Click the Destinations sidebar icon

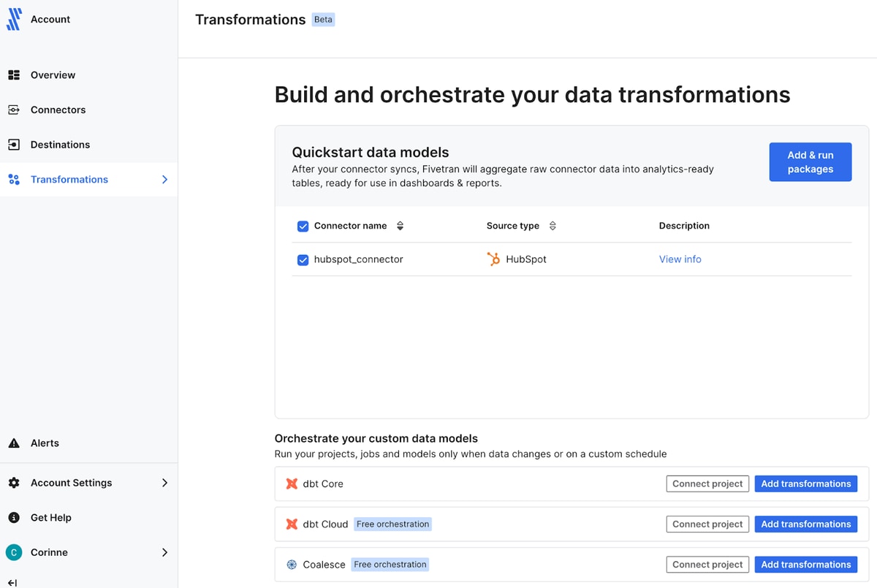pyautogui.click(x=14, y=145)
